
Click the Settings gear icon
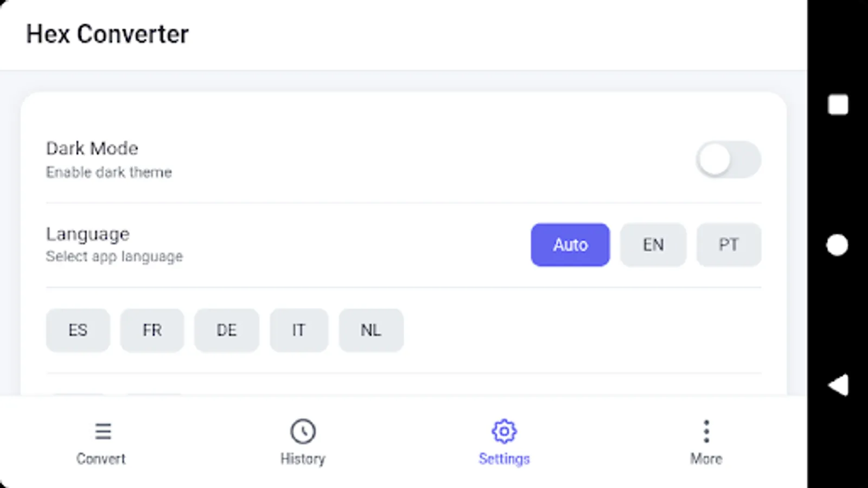point(504,431)
